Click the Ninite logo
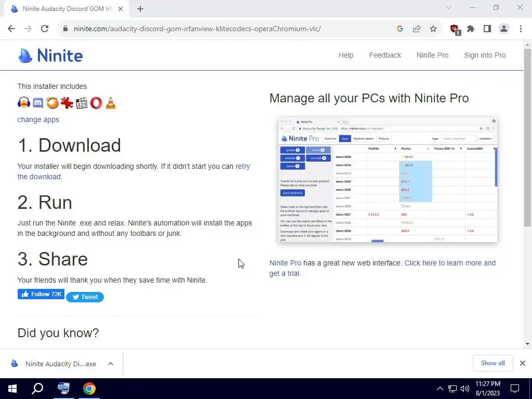532x399 pixels. (50, 55)
